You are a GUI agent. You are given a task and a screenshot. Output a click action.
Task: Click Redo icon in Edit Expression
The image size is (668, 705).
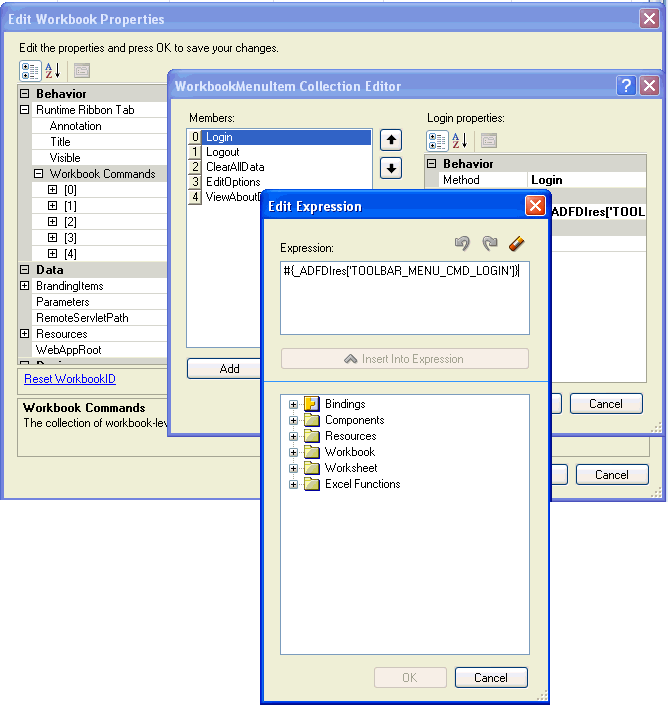tap(490, 243)
